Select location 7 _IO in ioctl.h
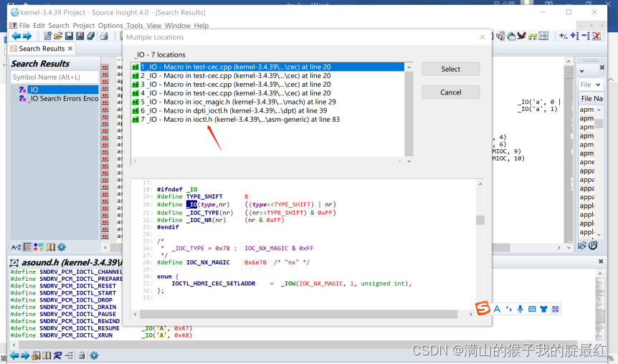618x364 pixels. click(x=268, y=120)
